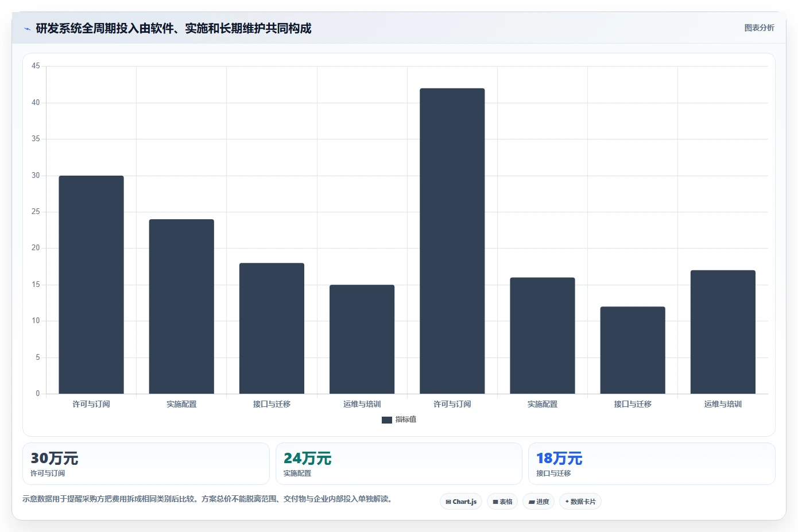Screen dimensions: 798x532
Task: Click the y-axis label 45
Action: click(36, 66)
